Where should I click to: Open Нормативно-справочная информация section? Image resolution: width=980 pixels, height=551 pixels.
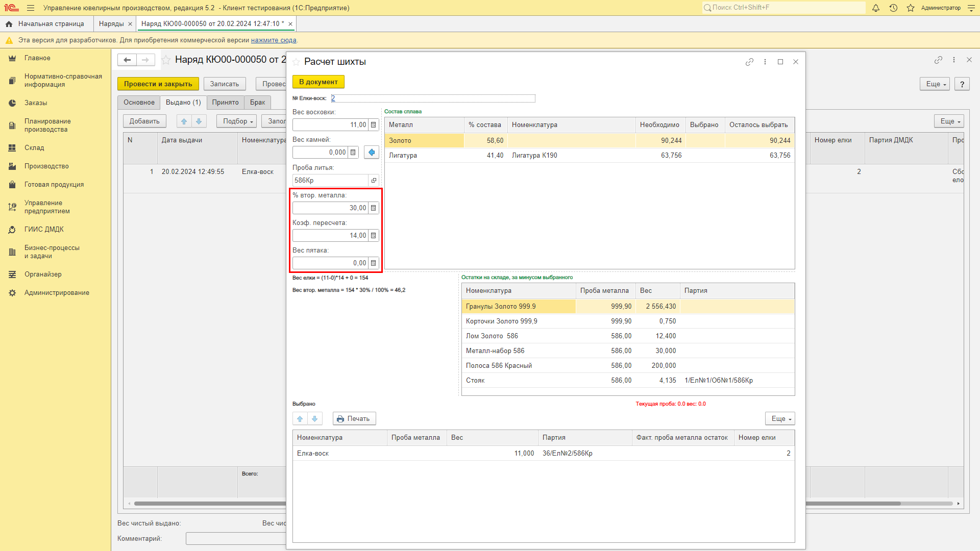pos(63,81)
